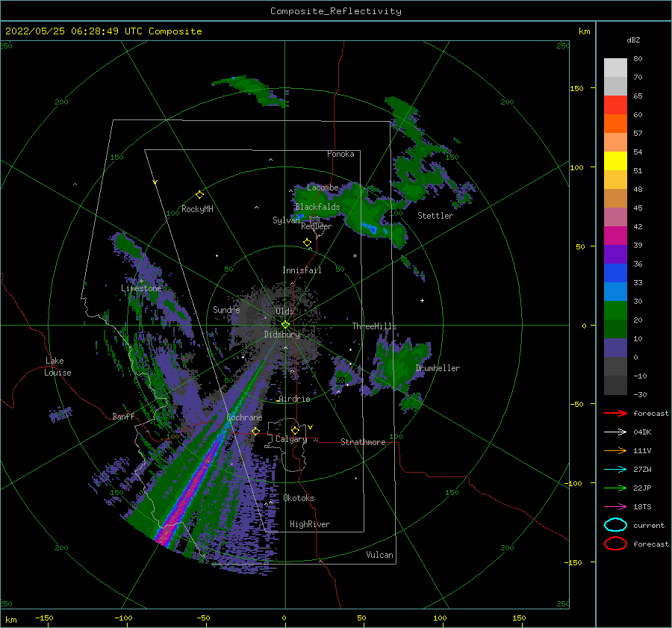Pick the 65 dBZ red swatch
This screenshot has width=672, height=628.
(x=615, y=105)
